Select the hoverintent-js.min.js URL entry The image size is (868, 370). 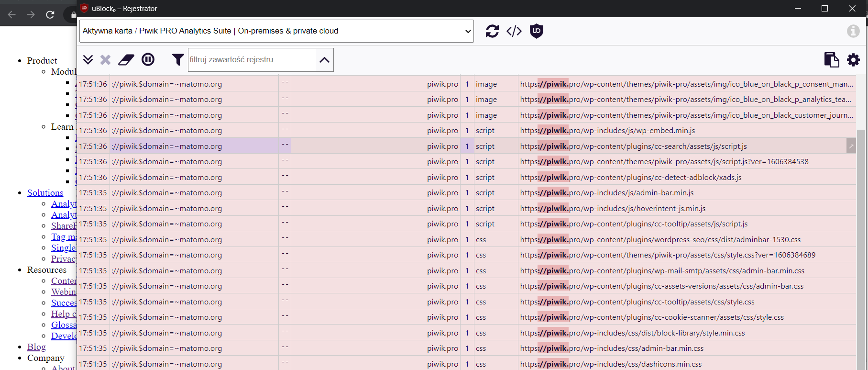(613, 208)
